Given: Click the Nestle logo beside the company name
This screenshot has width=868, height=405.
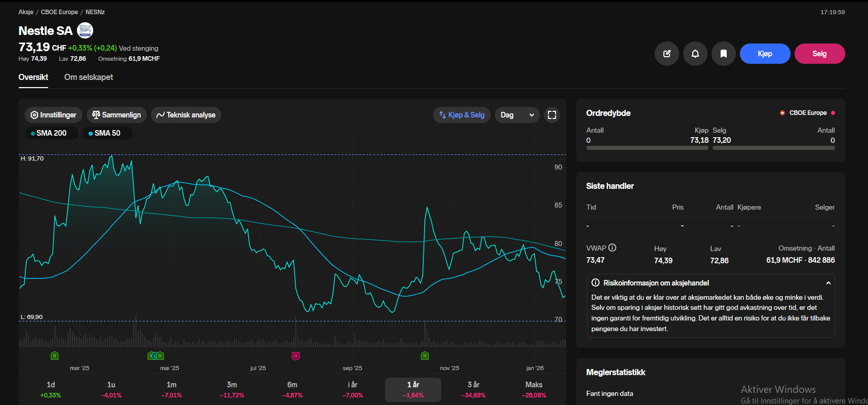Looking at the screenshot, I should click(x=85, y=31).
